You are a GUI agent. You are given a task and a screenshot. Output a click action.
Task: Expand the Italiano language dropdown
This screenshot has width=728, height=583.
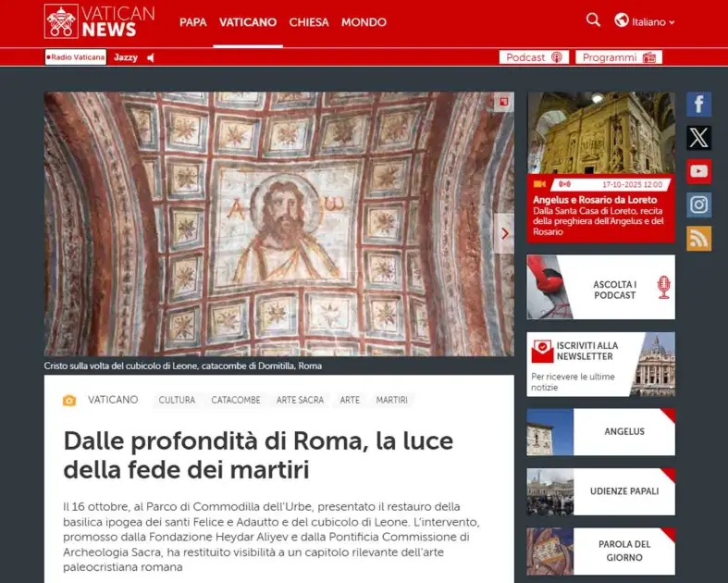645,21
